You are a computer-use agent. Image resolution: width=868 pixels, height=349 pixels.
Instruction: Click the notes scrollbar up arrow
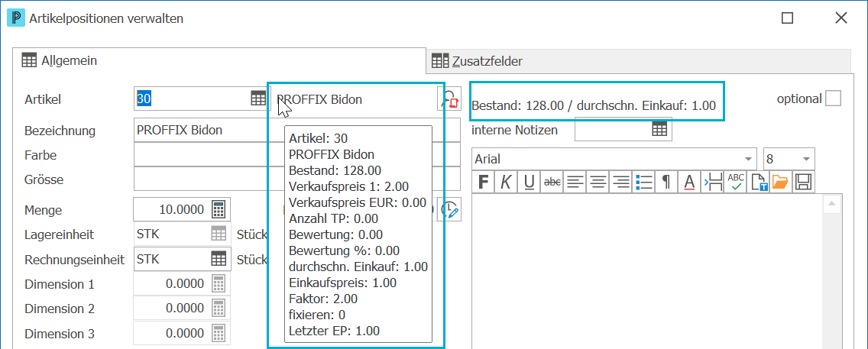click(x=832, y=205)
